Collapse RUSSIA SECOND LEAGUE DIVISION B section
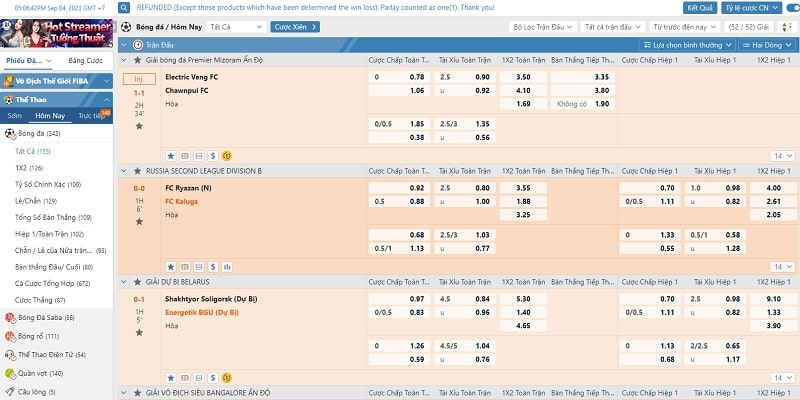Viewport: 800px width, 400px height. pyautogui.click(x=123, y=171)
